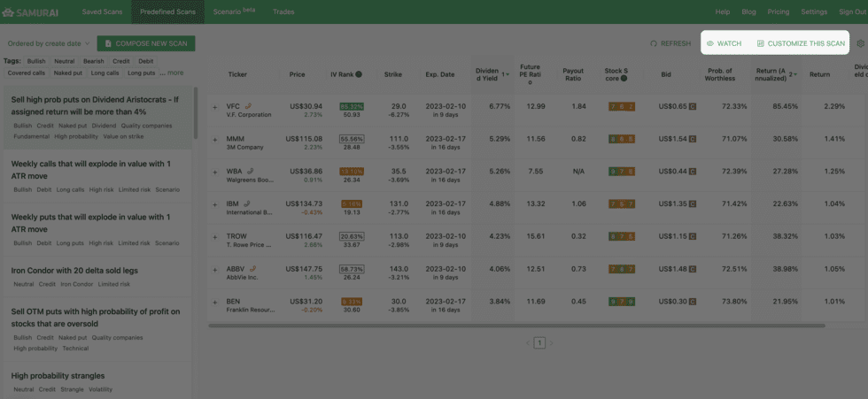868x399 pixels.
Task: Click the Compose New Scan button
Action: point(145,43)
